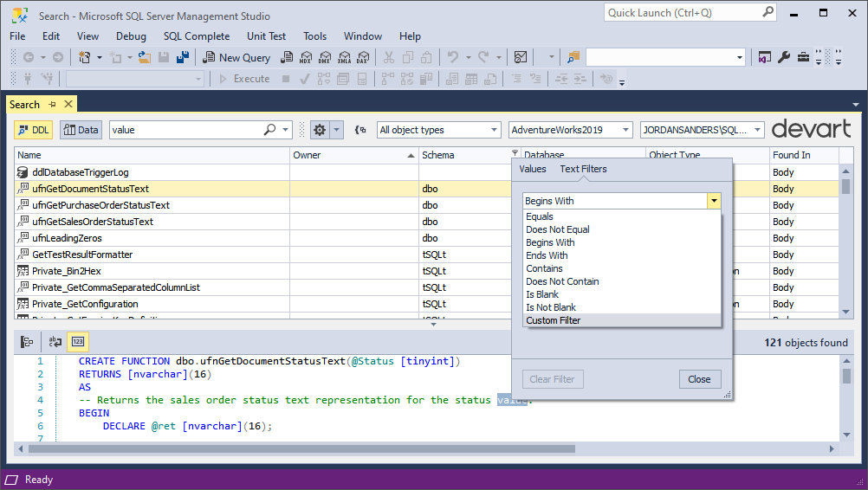Toggle DDL search mode
Screen dimensions: 868x490
click(33, 130)
